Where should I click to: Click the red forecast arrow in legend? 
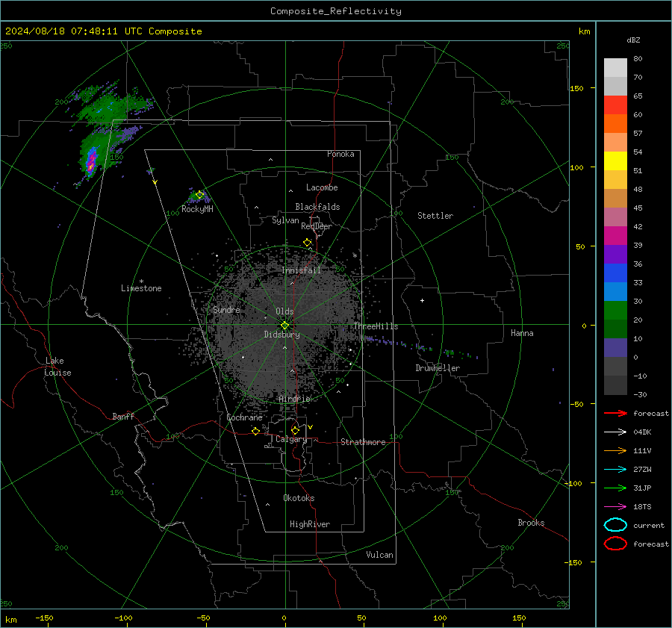(615, 413)
